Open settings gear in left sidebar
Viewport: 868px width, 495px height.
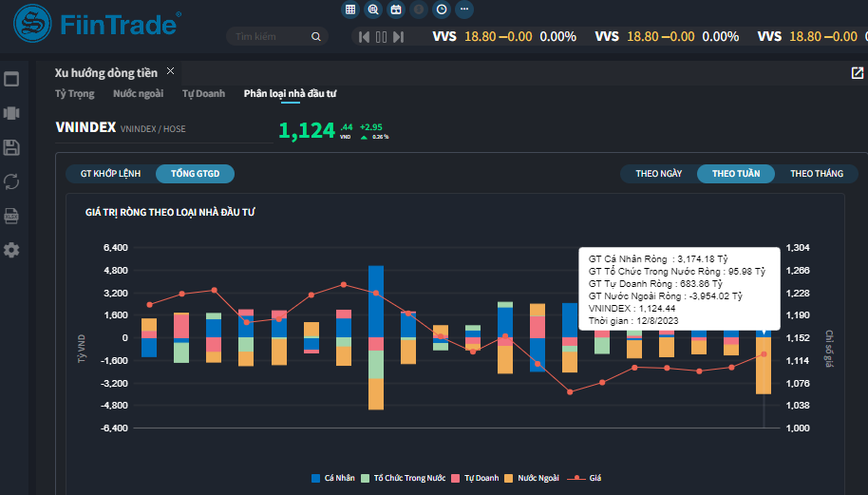click(11, 250)
